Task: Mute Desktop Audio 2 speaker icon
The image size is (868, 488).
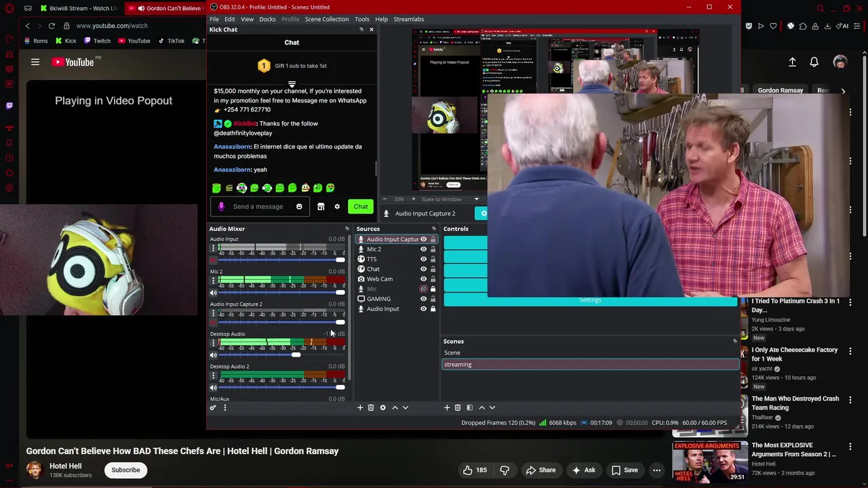Action: point(214,388)
